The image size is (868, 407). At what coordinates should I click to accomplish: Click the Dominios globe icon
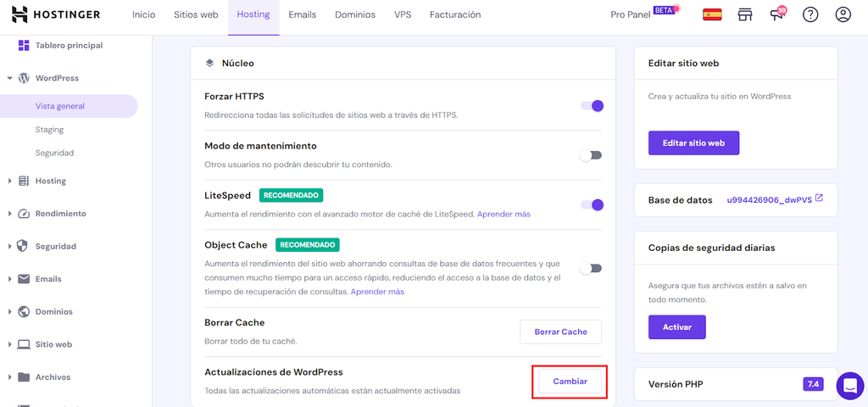pos(24,311)
